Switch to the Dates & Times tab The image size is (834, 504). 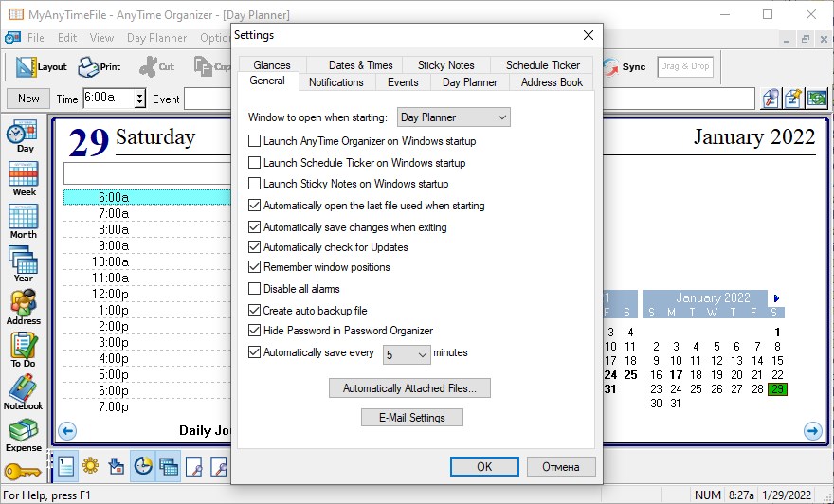[361, 64]
